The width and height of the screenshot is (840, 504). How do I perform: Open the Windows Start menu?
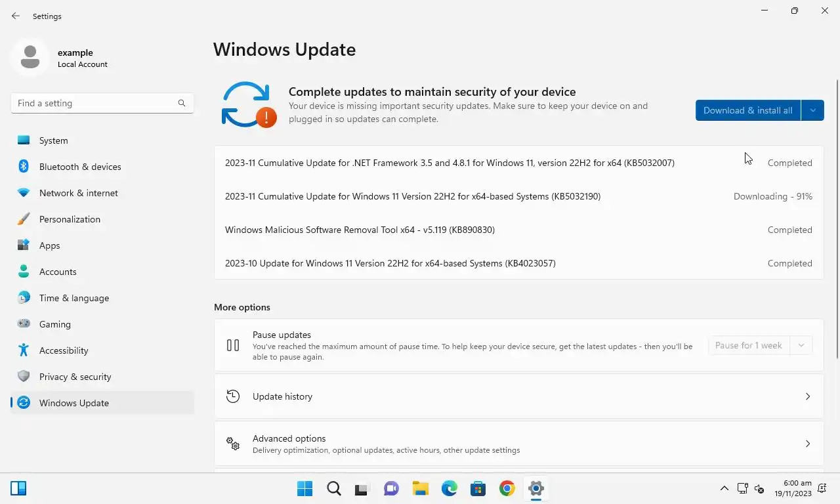(304, 488)
